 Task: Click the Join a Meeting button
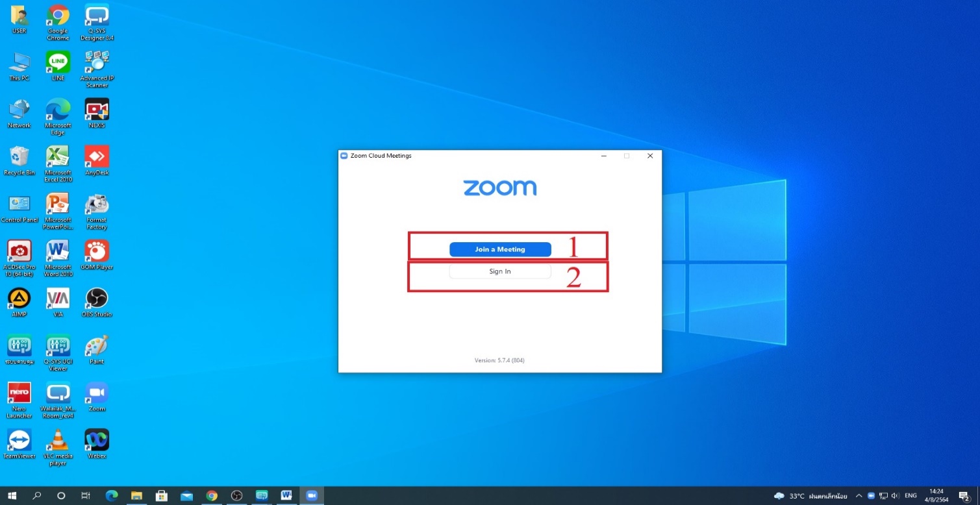[500, 249]
